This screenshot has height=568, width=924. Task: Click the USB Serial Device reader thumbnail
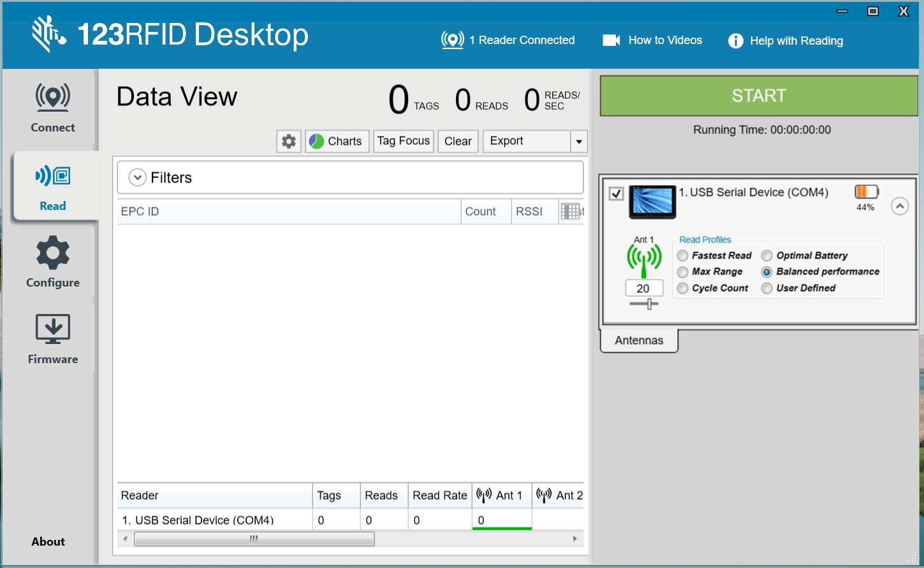pos(652,202)
